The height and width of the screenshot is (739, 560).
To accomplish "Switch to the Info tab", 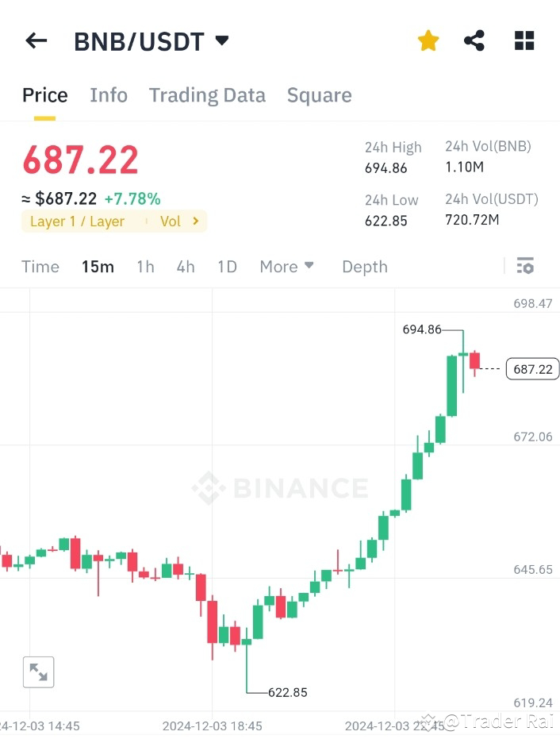I will pos(109,95).
